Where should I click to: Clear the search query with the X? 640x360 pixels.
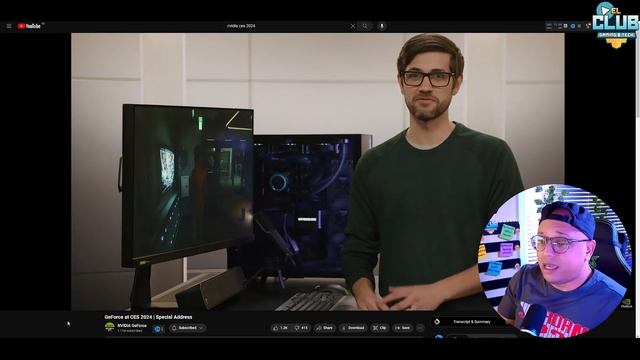pos(353,26)
